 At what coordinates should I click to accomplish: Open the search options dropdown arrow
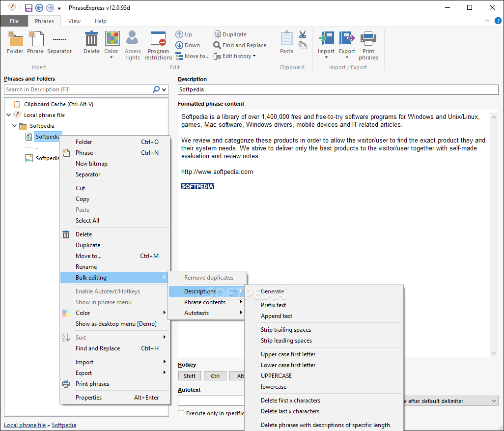point(164,90)
